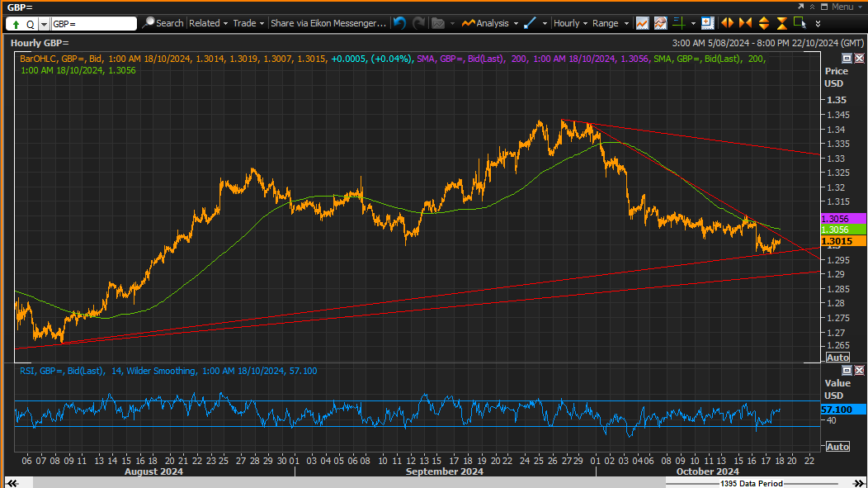Click the August 2024 axis label

coord(154,471)
